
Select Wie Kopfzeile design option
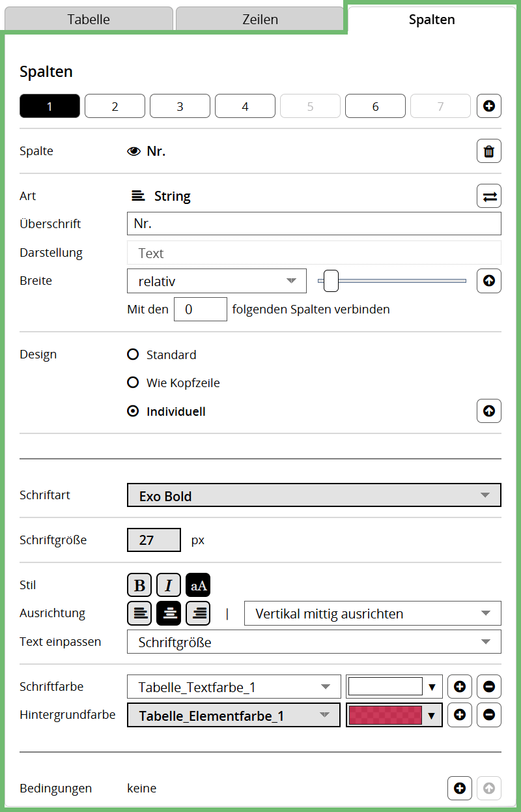click(x=173, y=383)
